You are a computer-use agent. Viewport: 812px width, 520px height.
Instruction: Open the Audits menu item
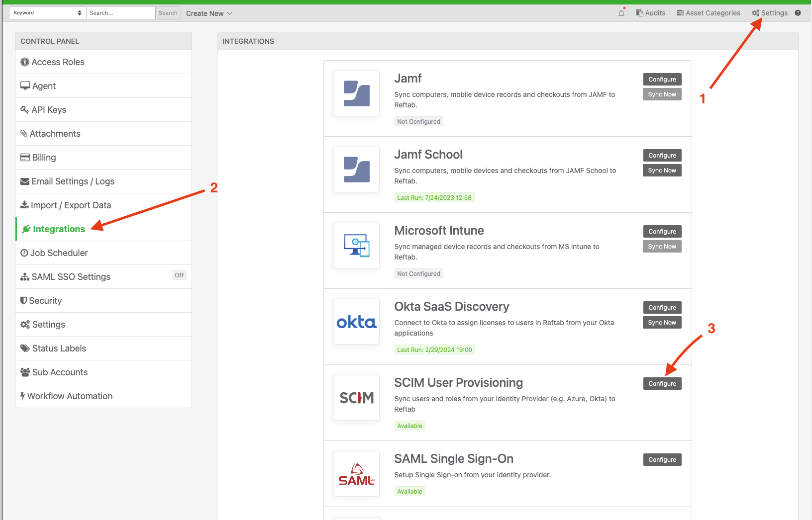click(x=651, y=12)
